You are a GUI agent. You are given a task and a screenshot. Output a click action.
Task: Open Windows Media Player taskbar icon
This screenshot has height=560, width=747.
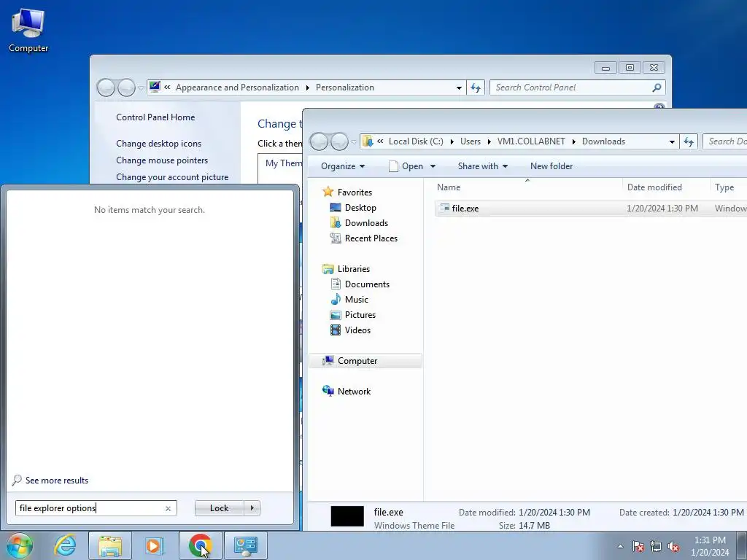click(x=155, y=545)
